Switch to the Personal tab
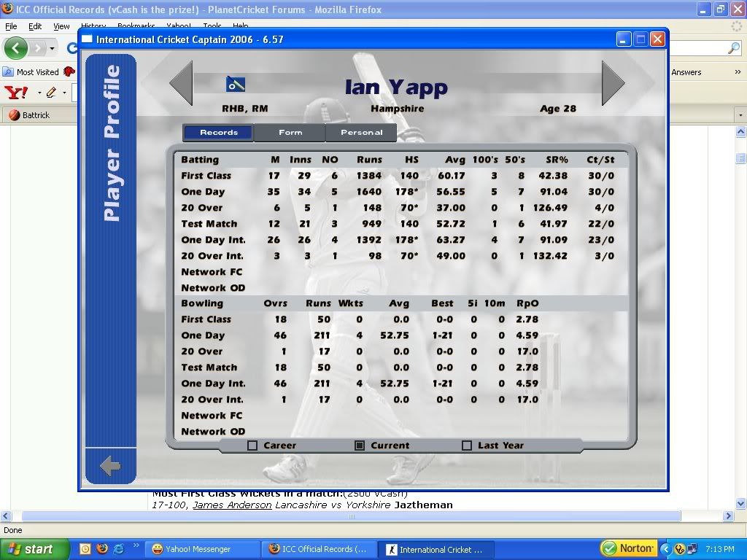Viewport: 747px width, 560px height. (x=362, y=133)
